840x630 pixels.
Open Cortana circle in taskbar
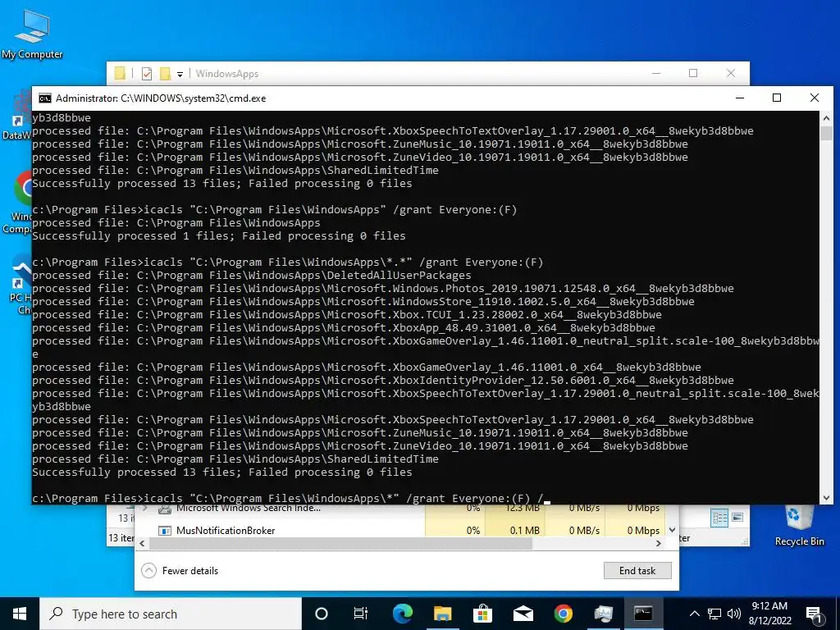[x=321, y=614]
